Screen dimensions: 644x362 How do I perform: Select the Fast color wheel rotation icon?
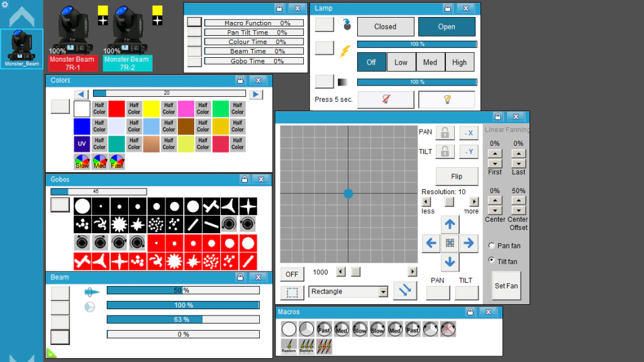point(117,162)
